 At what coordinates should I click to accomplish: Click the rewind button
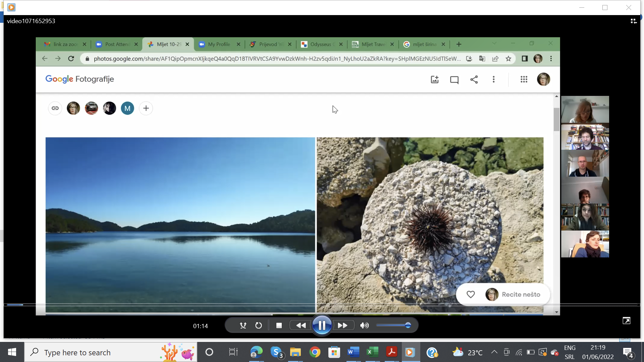(x=301, y=325)
